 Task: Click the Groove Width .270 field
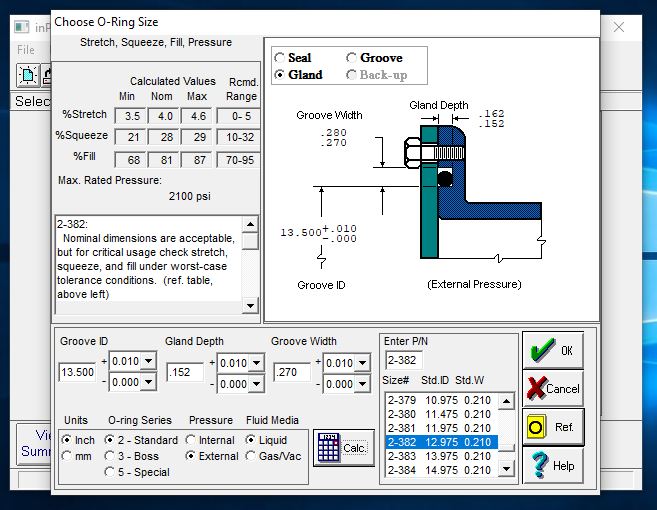pos(292,372)
